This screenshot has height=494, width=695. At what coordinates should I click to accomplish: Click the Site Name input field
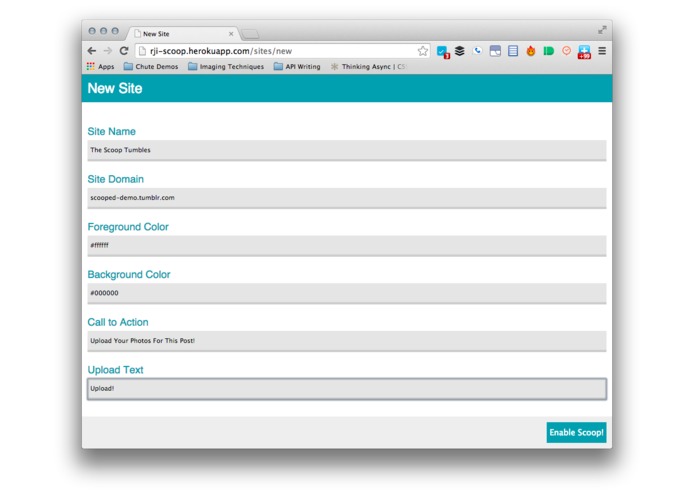pos(347,150)
